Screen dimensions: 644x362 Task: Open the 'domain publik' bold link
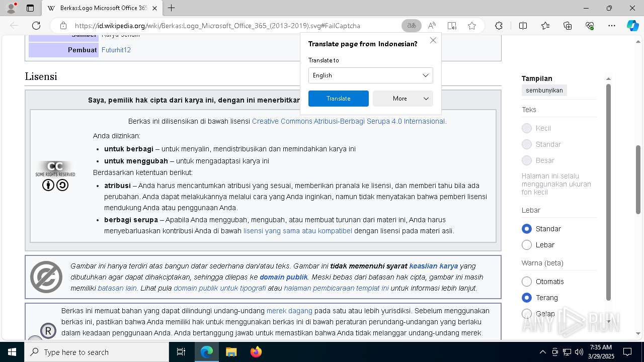pos(284,277)
